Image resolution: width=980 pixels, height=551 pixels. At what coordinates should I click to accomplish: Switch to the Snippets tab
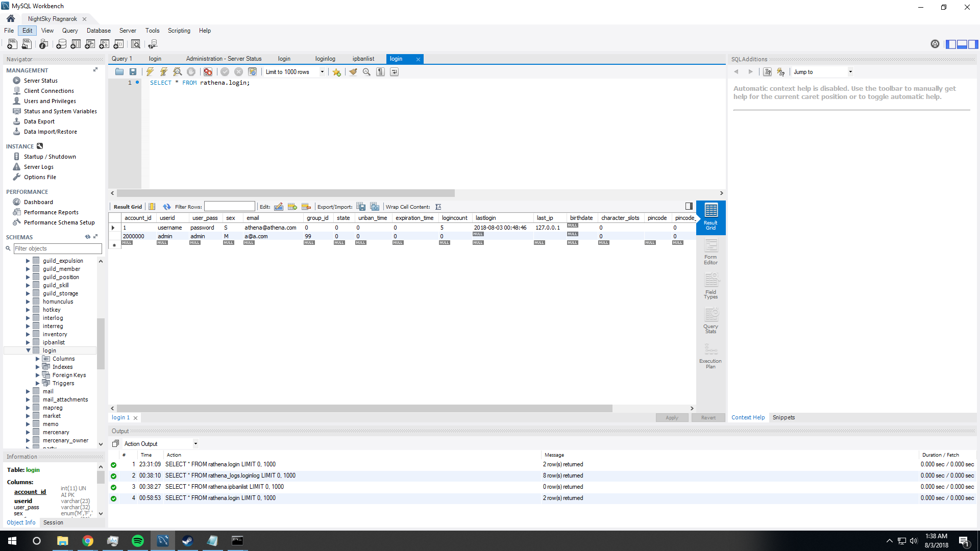pyautogui.click(x=783, y=417)
